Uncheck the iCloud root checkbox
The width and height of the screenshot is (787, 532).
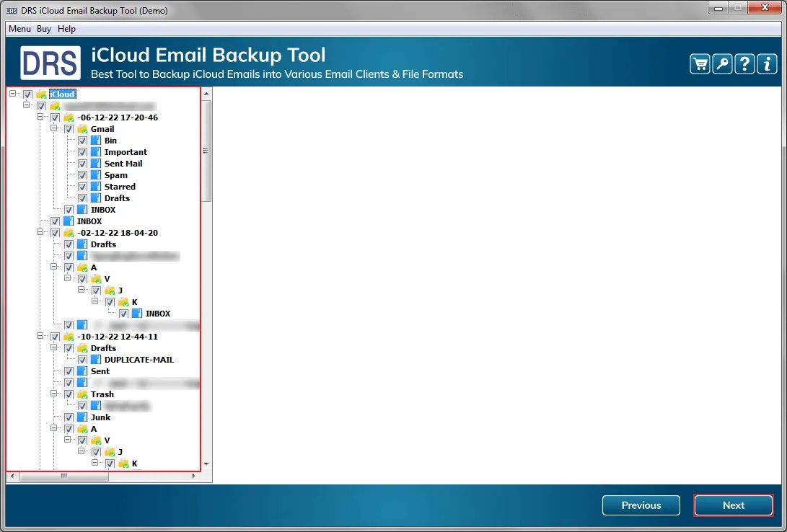pos(27,94)
